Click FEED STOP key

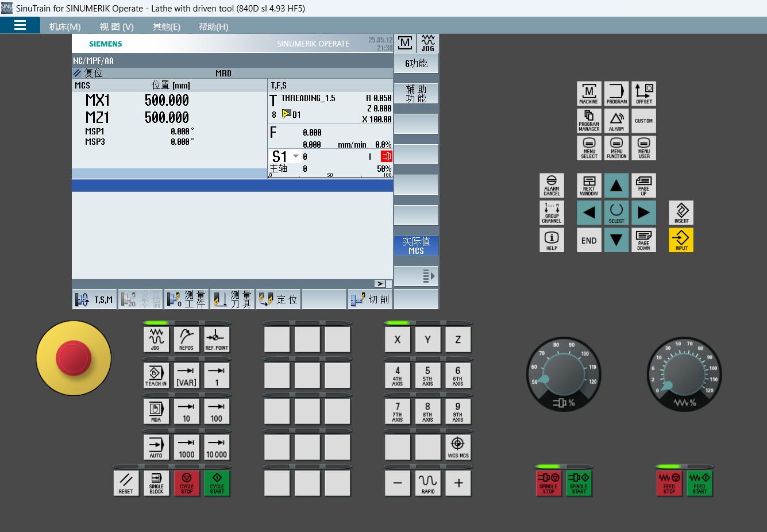669,483
